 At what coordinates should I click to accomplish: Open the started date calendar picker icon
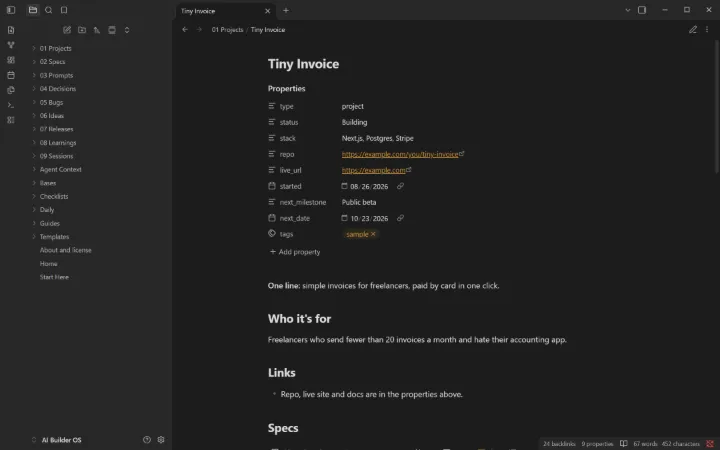[x=344, y=186]
